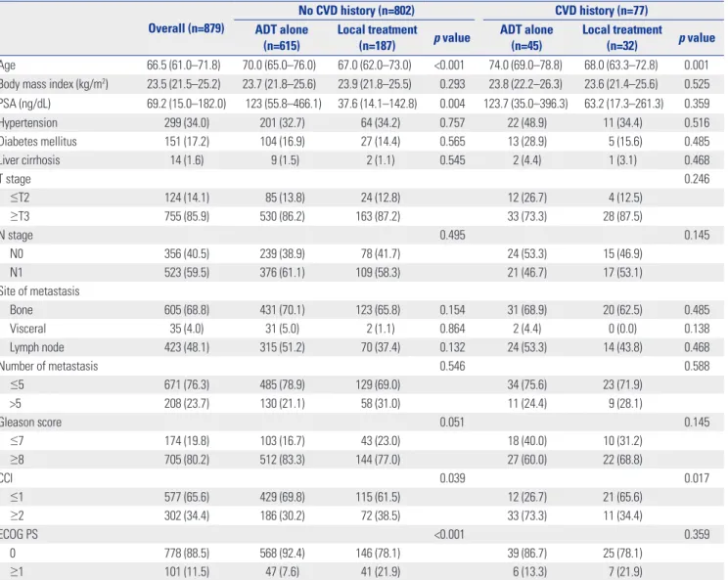Select the value 37.6 (14.1–142.8)
The image size is (728, 580).
378,104
